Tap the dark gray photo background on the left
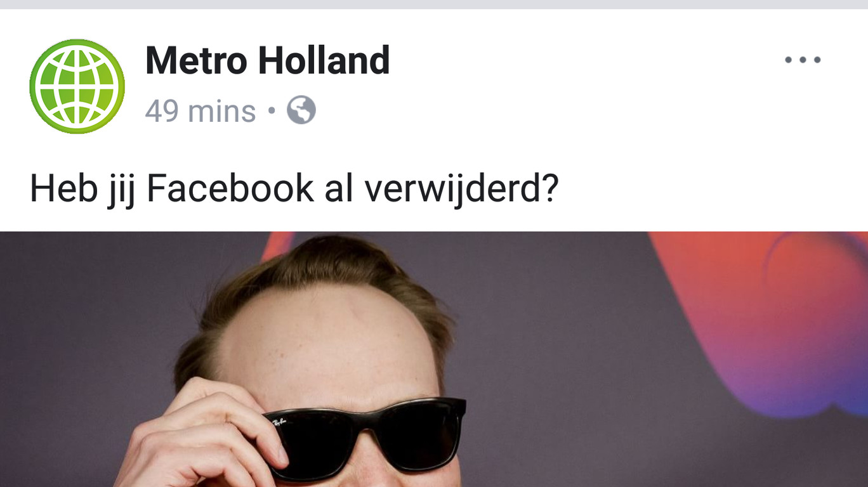The width and height of the screenshot is (868, 487). 82,317
